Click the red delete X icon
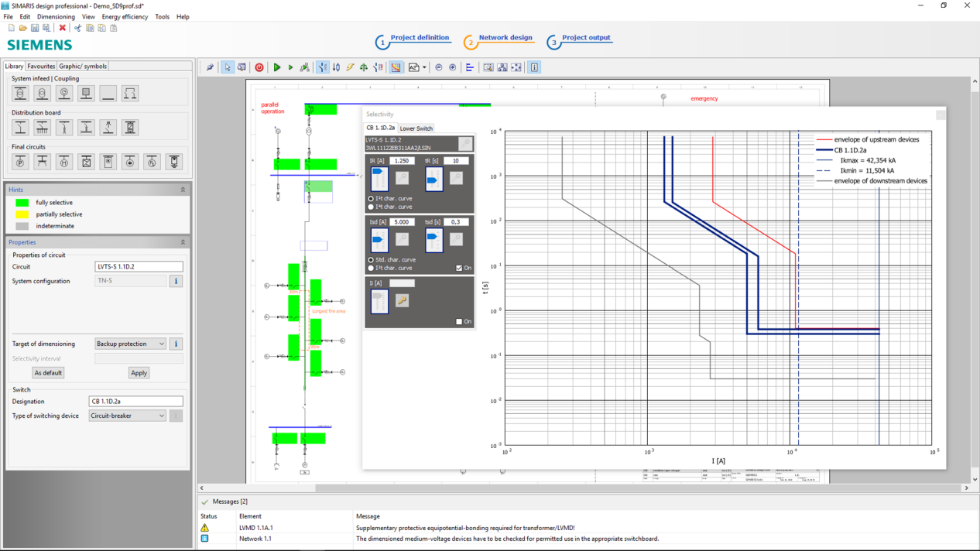 [63, 28]
